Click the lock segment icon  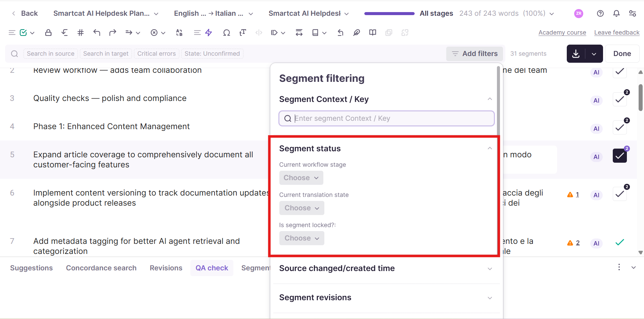click(x=48, y=33)
